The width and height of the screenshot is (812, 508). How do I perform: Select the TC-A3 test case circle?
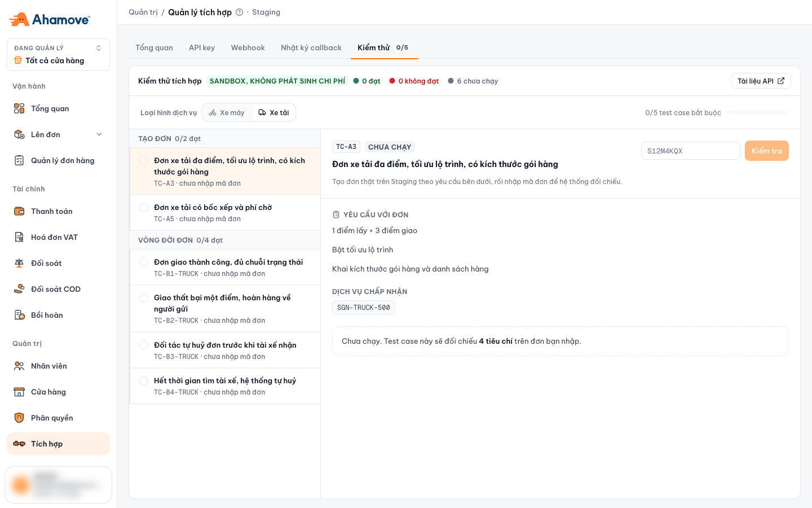point(144,160)
